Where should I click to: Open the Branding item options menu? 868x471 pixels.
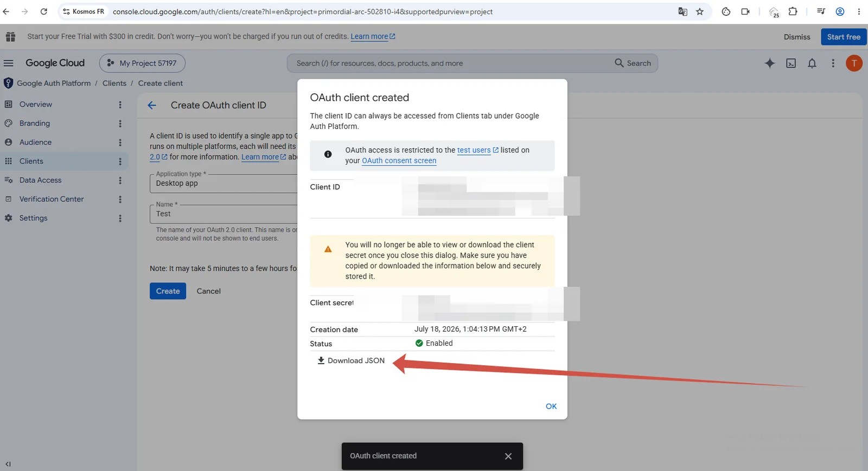[120, 124]
